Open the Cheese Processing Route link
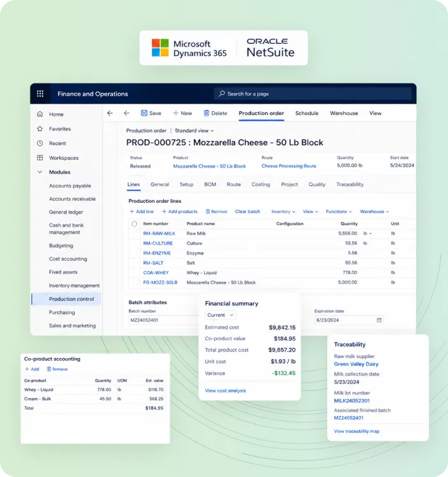This screenshot has height=477, width=448. tap(288, 166)
